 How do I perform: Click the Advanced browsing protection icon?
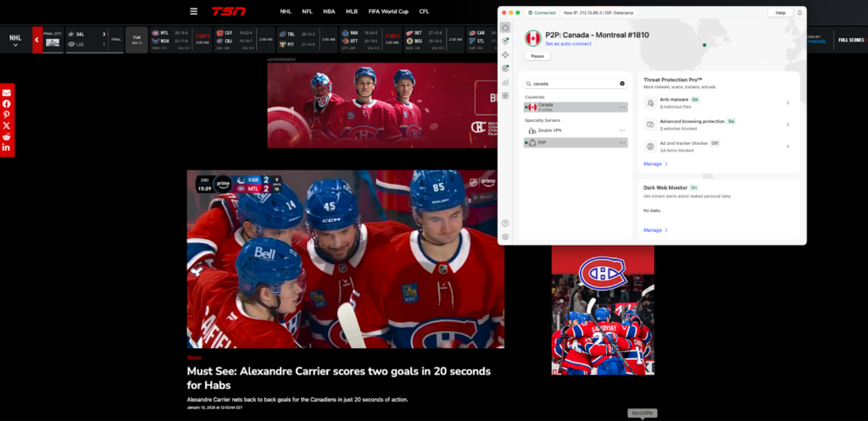tap(650, 125)
